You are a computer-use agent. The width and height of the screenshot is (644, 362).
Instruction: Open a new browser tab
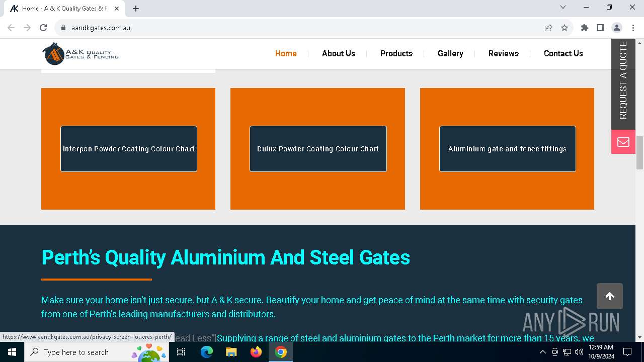pos(136,9)
